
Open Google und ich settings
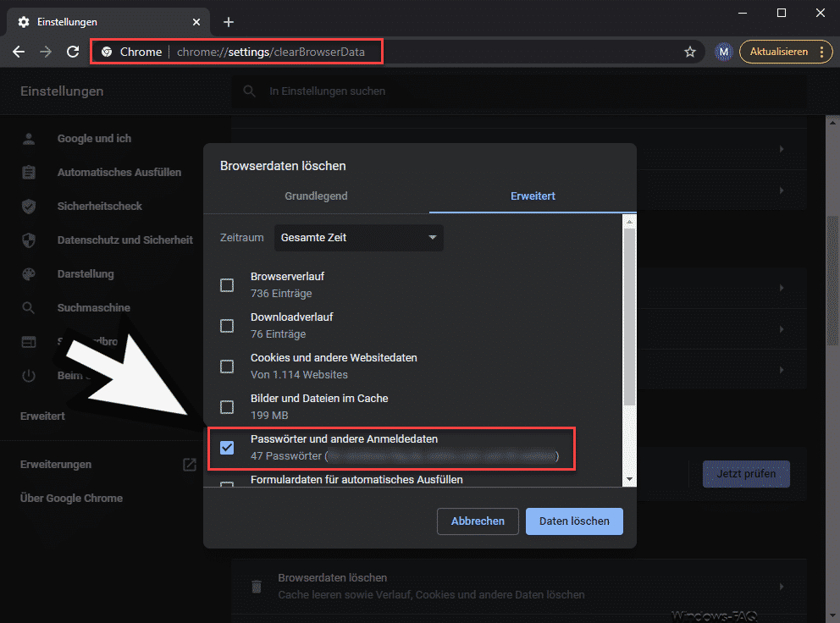pyautogui.click(x=94, y=139)
